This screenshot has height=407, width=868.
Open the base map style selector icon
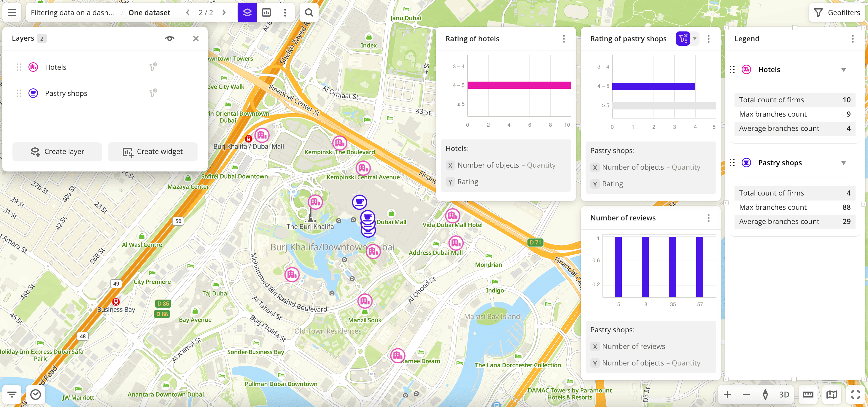tap(832, 395)
